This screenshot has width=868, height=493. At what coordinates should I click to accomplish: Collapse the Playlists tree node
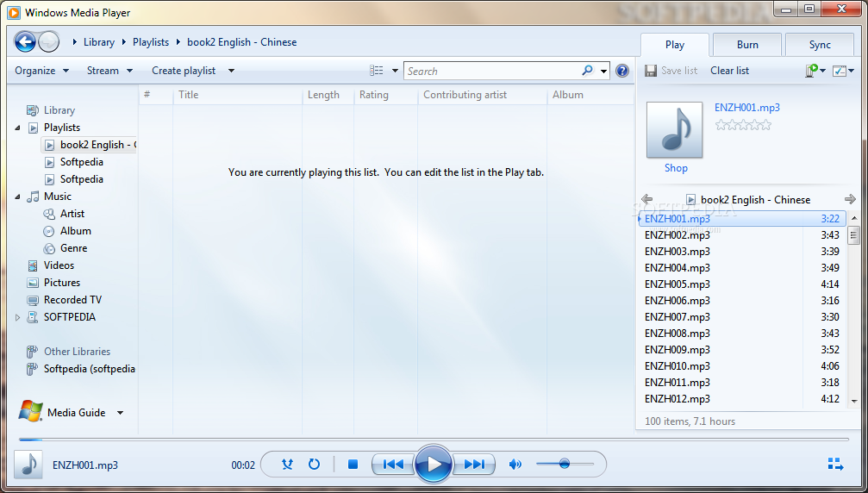click(18, 128)
